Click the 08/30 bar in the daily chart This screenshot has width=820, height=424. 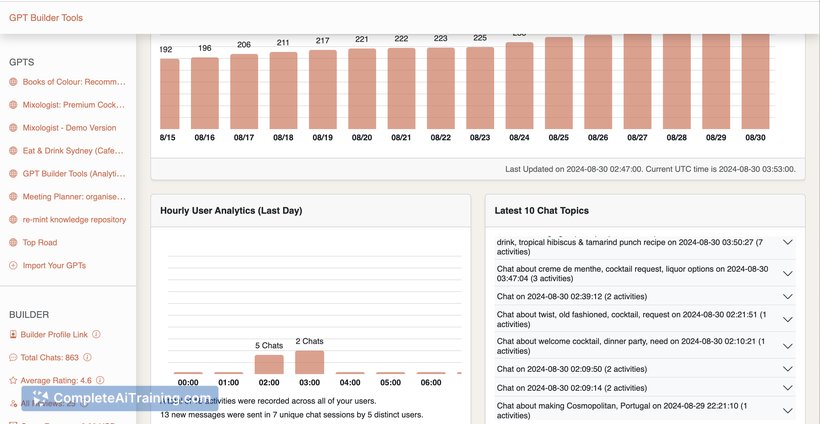[x=755, y=82]
